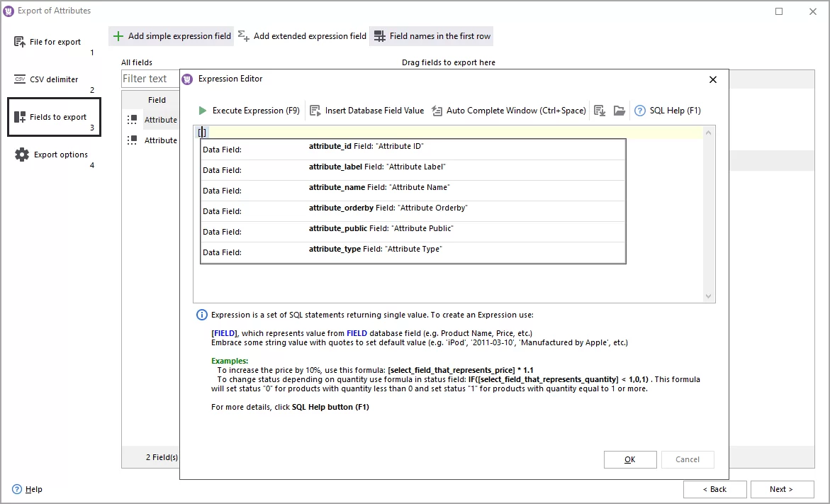This screenshot has width=830, height=504.
Task: Click the Next button
Action: [x=782, y=489]
